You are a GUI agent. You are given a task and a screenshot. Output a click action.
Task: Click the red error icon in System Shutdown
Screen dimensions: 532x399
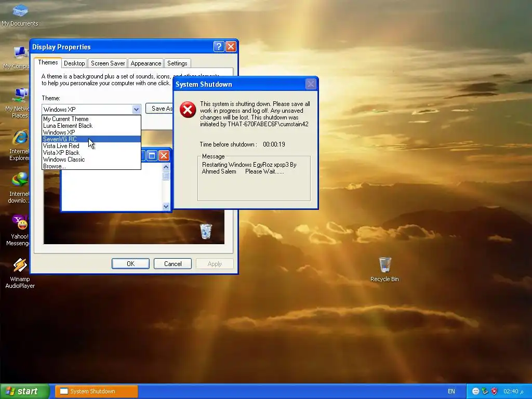click(188, 110)
